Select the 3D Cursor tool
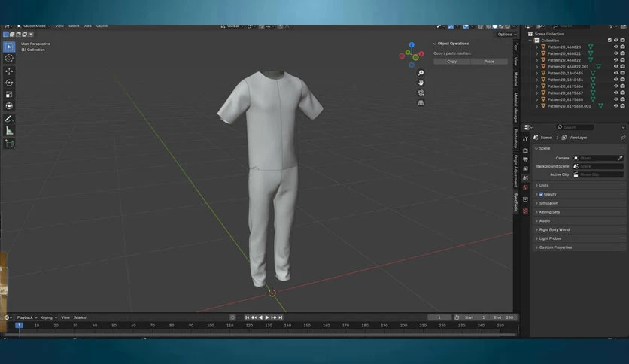The width and height of the screenshot is (629, 364). coord(9,59)
